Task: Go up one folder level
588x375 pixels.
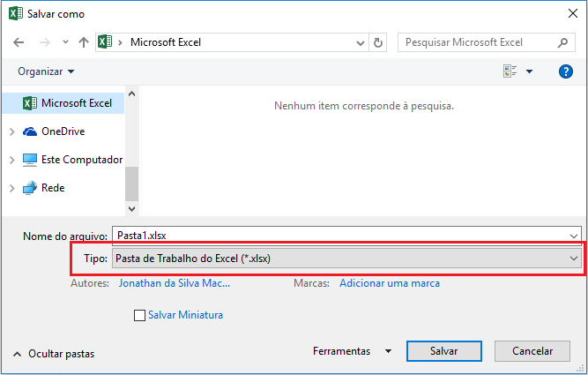Action: coord(84,42)
